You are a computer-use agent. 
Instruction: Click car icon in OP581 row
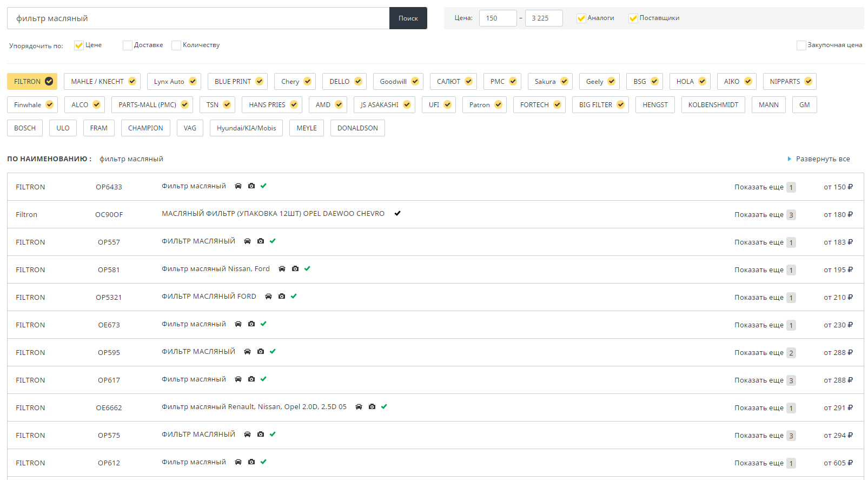[282, 269]
